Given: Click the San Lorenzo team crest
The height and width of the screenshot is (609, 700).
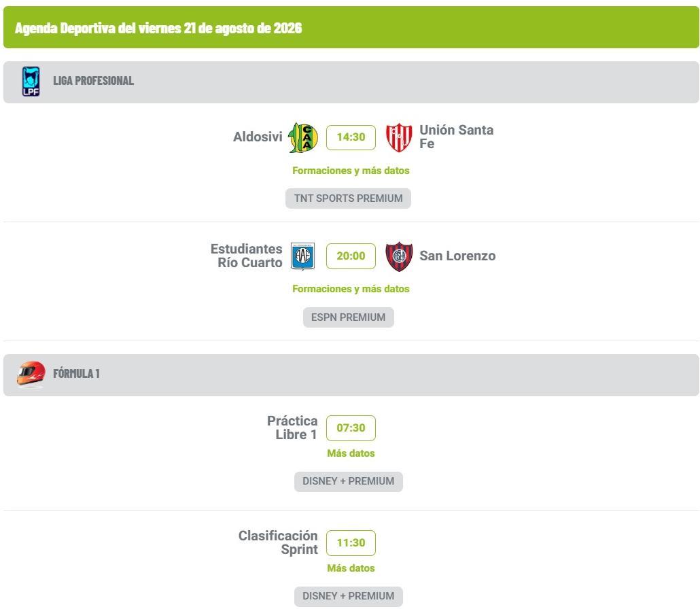Looking at the screenshot, I should tap(399, 256).
